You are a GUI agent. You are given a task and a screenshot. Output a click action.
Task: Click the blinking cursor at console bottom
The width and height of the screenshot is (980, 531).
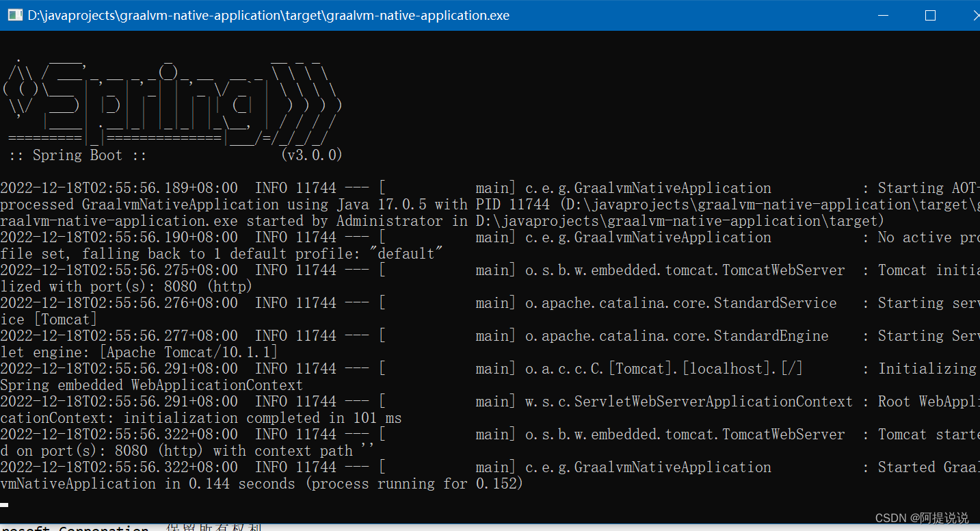click(x=4, y=505)
